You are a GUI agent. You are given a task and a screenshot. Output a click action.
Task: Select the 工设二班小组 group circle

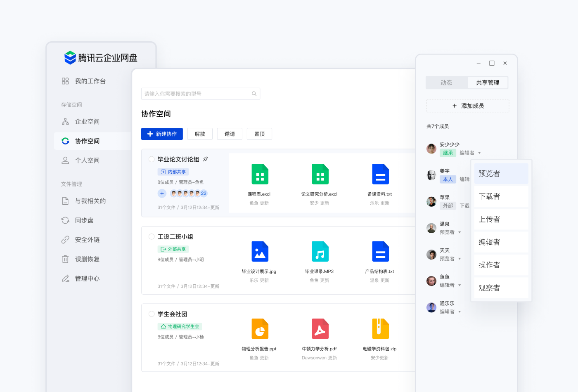[151, 236]
